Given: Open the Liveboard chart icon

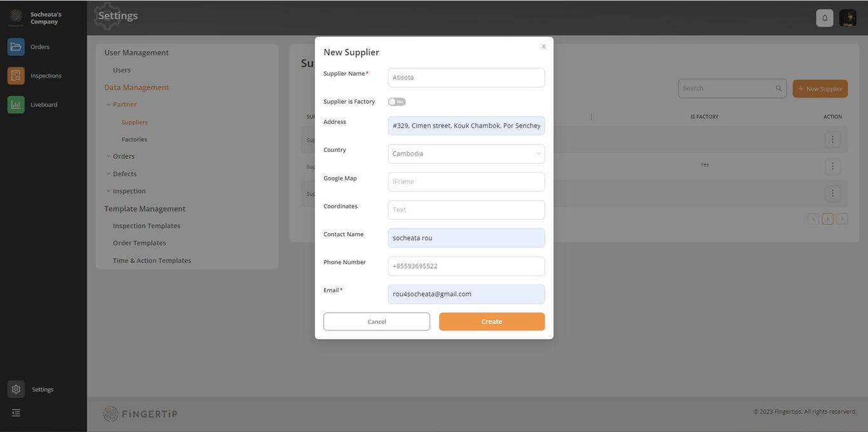Looking at the screenshot, I should tap(16, 105).
